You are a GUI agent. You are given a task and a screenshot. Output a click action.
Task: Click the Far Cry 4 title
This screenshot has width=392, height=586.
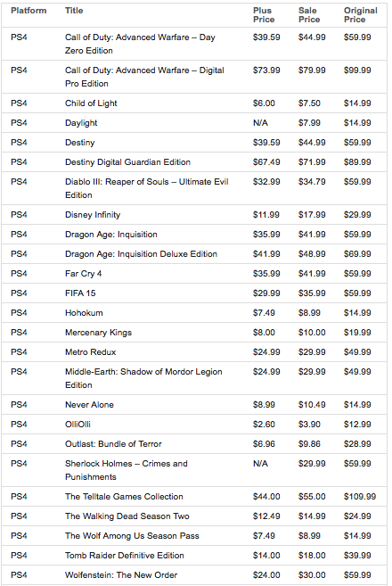point(83,274)
